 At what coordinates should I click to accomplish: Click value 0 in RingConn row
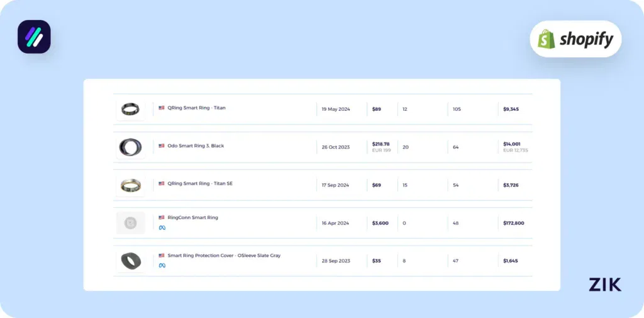pyautogui.click(x=404, y=223)
